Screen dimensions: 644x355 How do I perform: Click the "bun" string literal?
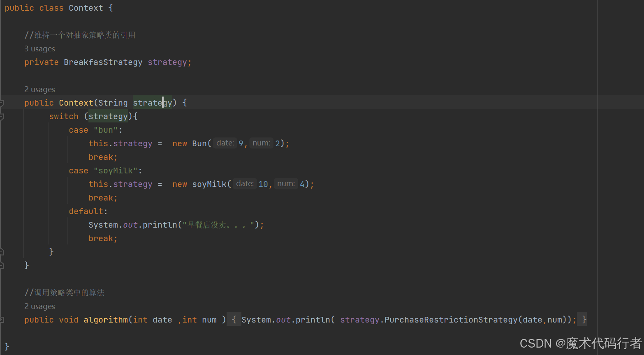106,130
